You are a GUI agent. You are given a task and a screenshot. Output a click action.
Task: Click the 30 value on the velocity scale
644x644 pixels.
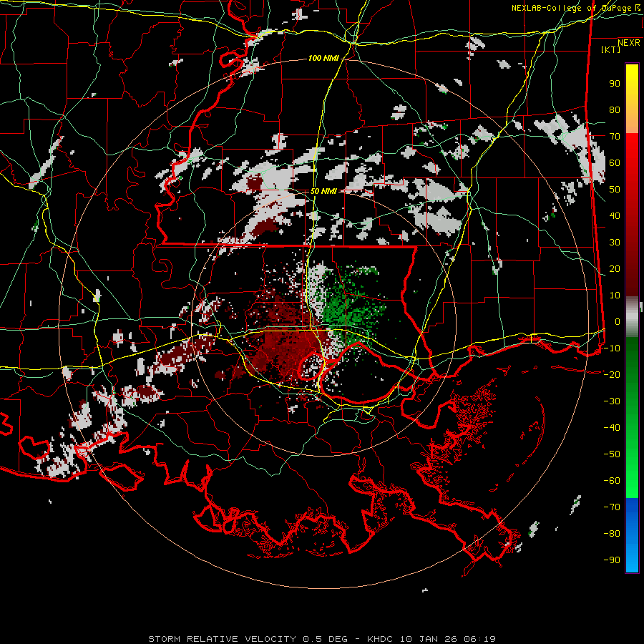[615, 243]
